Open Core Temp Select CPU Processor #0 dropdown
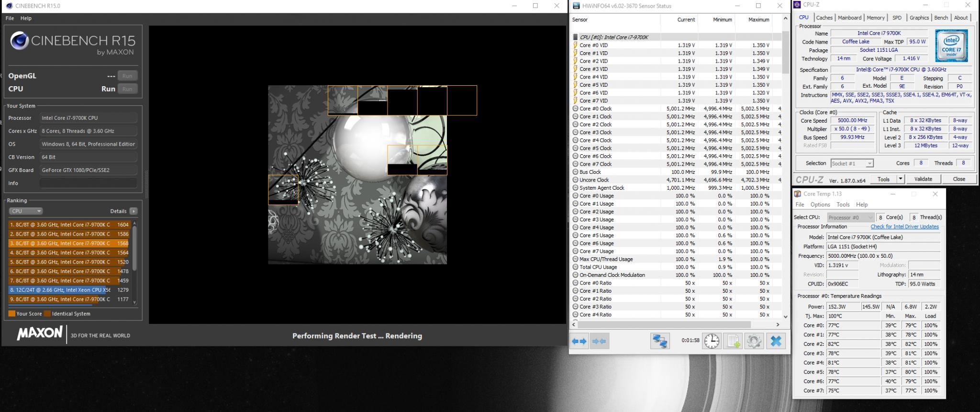The height and width of the screenshot is (412, 980). (x=851, y=217)
